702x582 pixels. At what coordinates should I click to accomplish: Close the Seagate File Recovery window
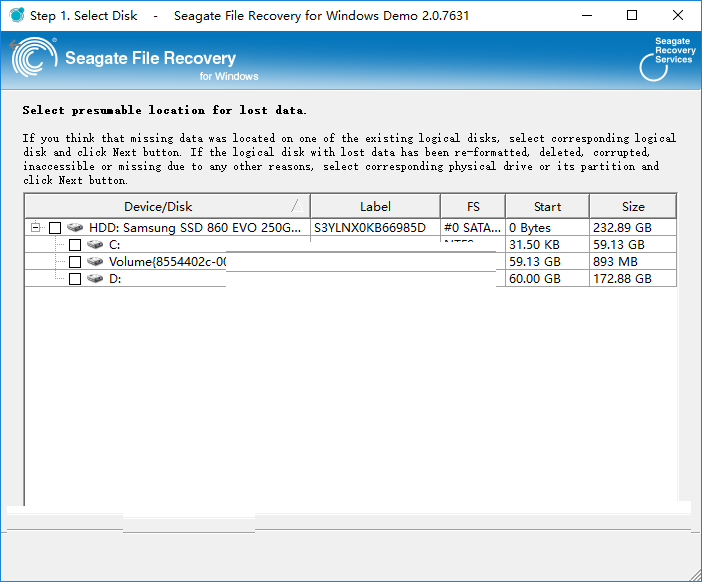click(678, 15)
